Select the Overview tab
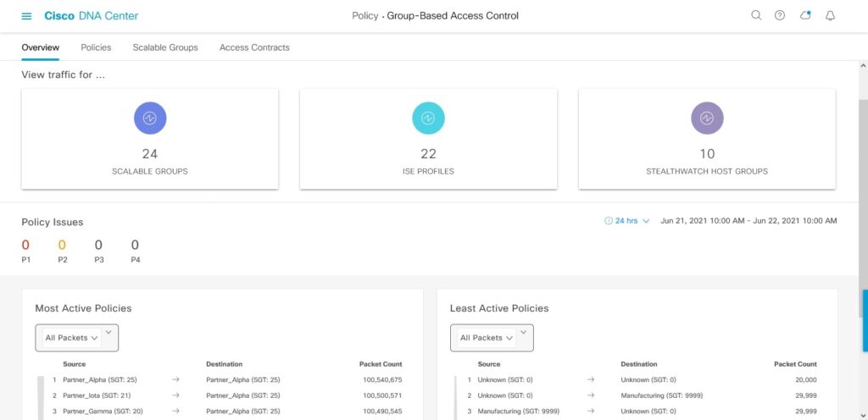 (40, 47)
